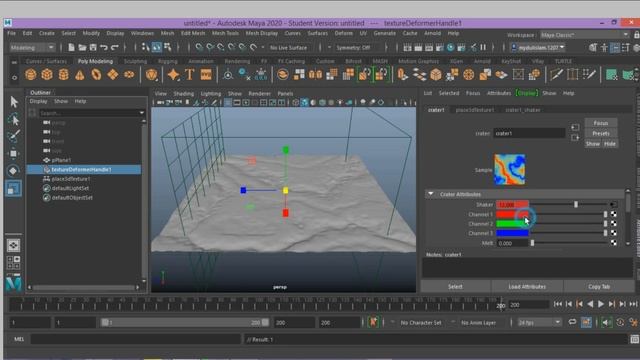Click the Multi-Cut knife shelf icon
The width and height of the screenshot is (640, 360).
(556, 75)
